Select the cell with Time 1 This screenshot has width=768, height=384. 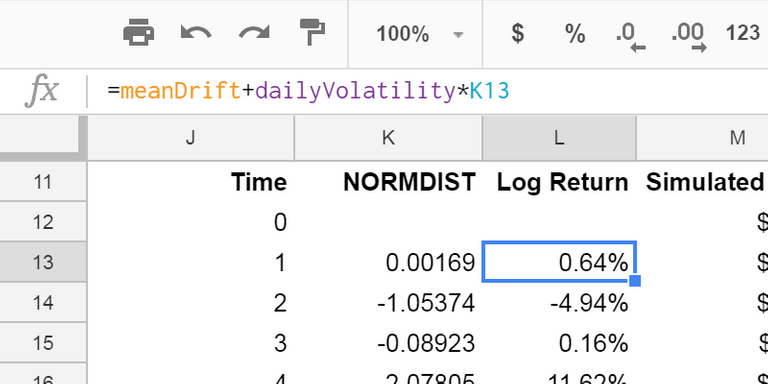191,263
